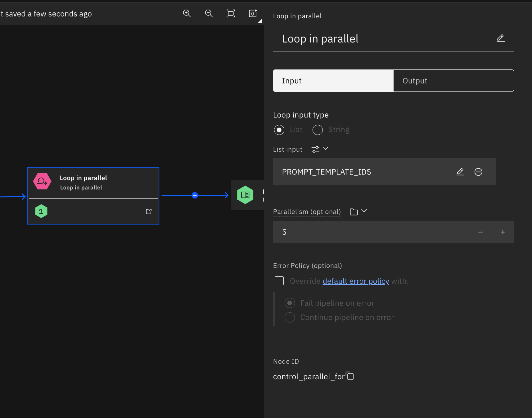
Task: Open the notifications panel icon with badge
Action: coord(253,13)
